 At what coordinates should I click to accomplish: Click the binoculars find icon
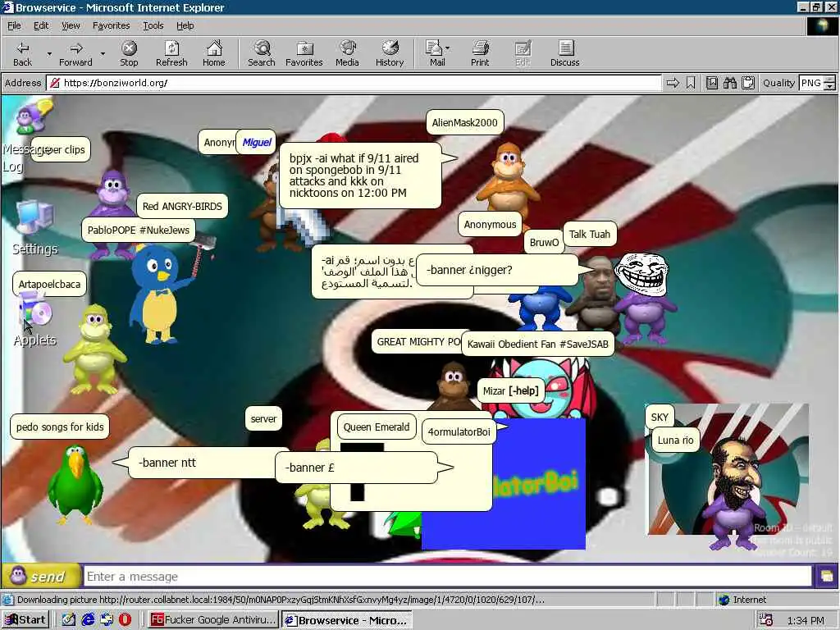point(729,83)
